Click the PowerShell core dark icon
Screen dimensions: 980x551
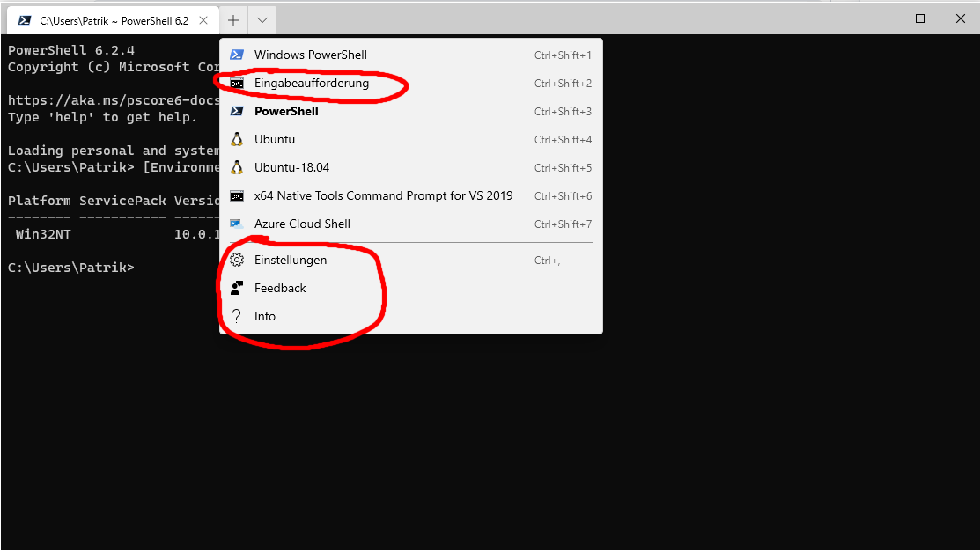tap(237, 111)
